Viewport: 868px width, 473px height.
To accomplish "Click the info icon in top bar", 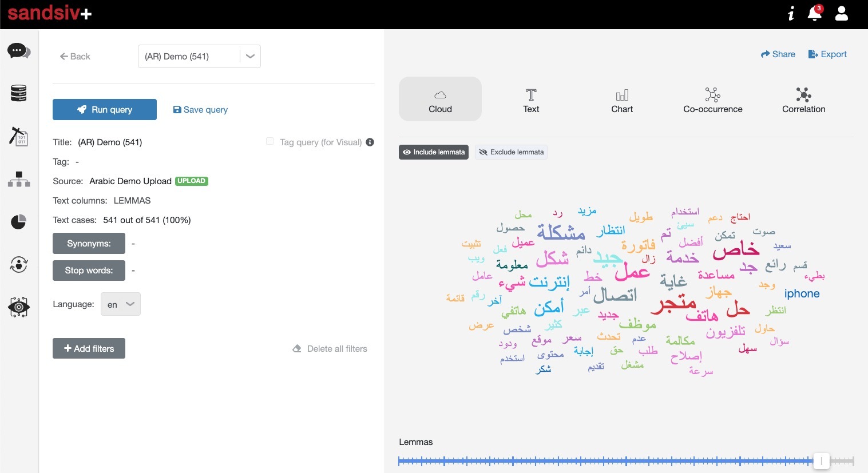I will pos(791,14).
